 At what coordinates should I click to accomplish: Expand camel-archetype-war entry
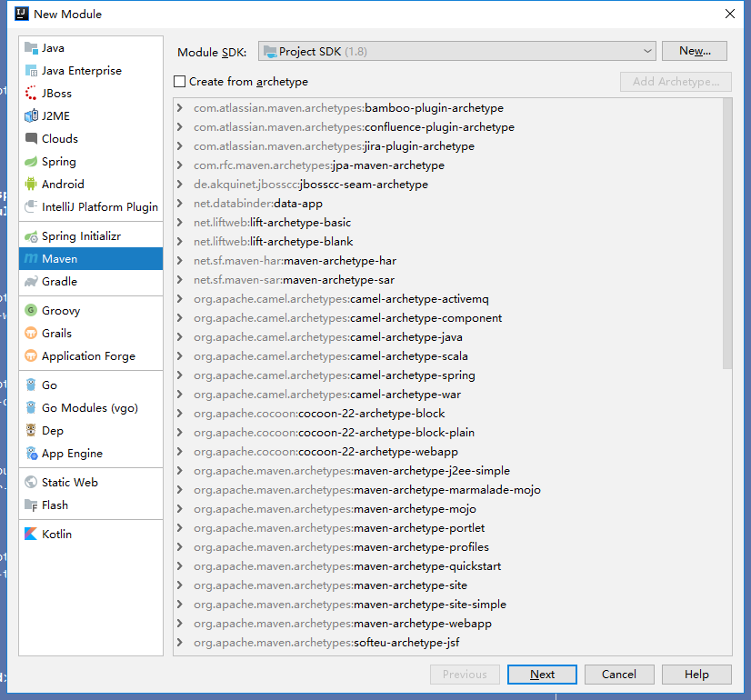click(180, 395)
